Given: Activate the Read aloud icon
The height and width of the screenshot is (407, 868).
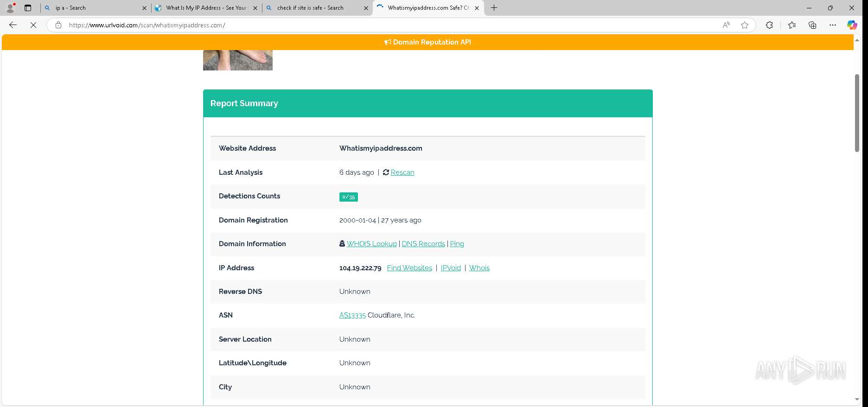Looking at the screenshot, I should [726, 25].
